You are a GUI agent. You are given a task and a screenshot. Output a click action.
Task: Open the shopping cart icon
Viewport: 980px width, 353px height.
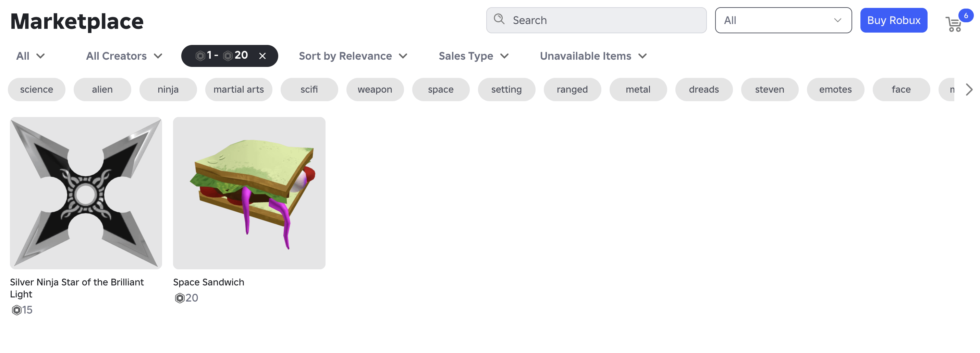[953, 24]
